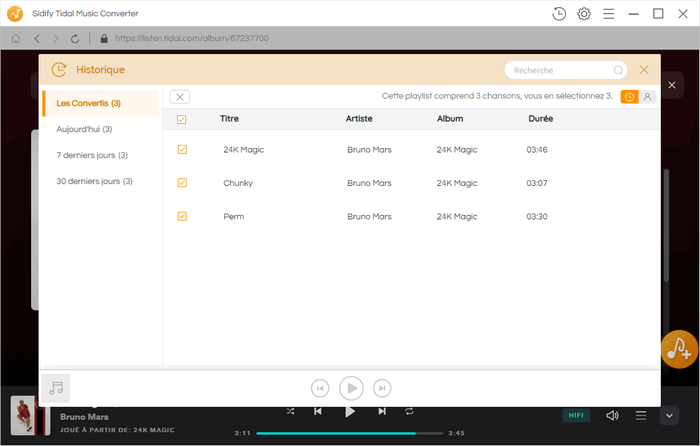Toggle shuffle in the Tidal player

[290, 411]
